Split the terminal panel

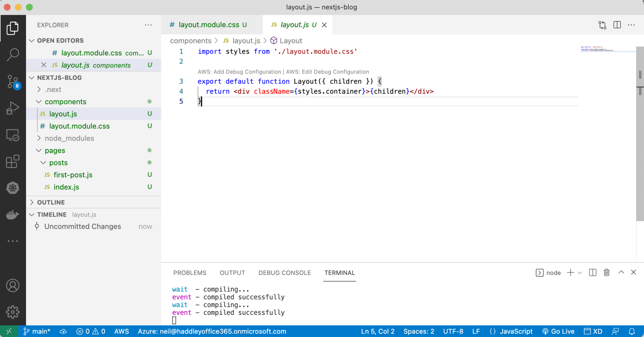pos(593,273)
